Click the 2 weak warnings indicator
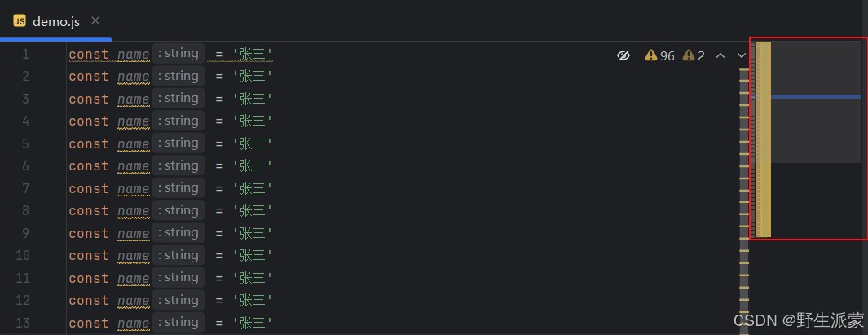Screen dimensions: 868x335 coord(694,55)
